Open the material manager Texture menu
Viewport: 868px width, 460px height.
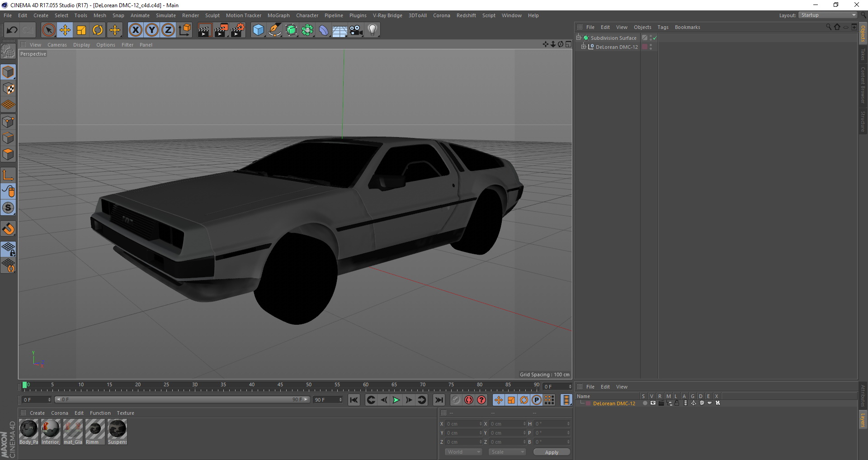pyautogui.click(x=125, y=413)
